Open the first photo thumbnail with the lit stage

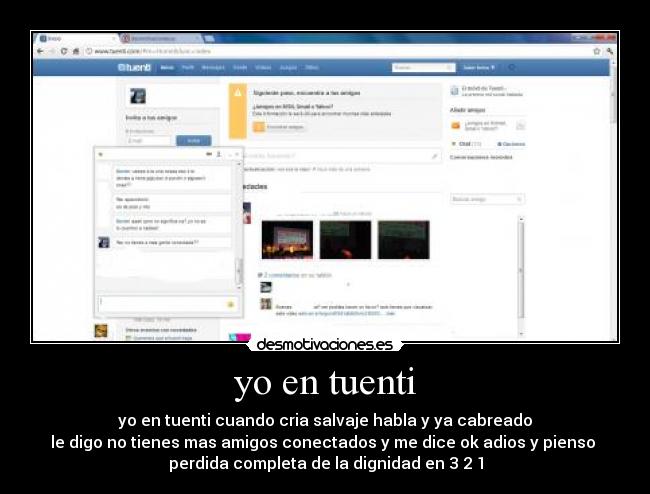pos(287,240)
